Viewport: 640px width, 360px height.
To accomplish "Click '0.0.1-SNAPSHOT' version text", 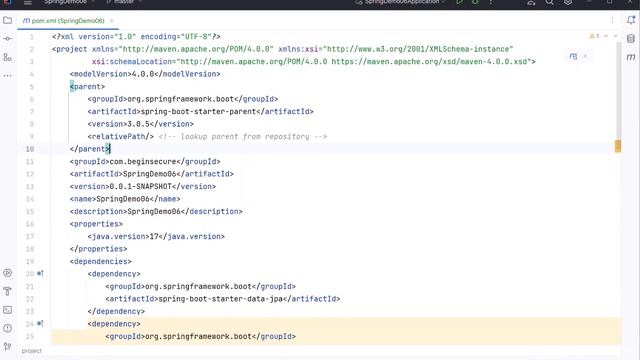I will (x=140, y=186).
